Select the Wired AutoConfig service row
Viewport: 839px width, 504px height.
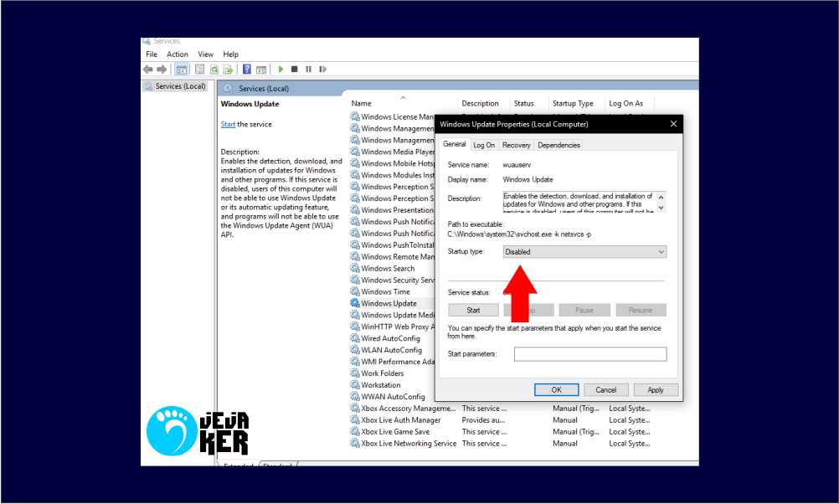point(390,339)
